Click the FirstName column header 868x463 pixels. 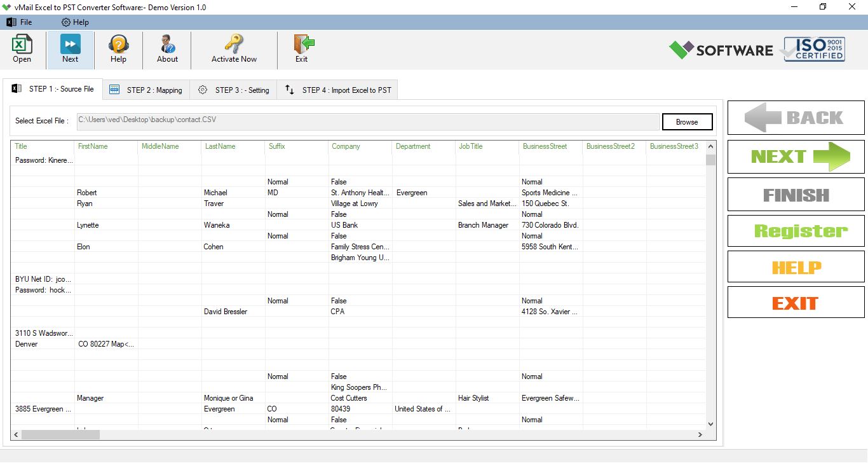[106, 146]
